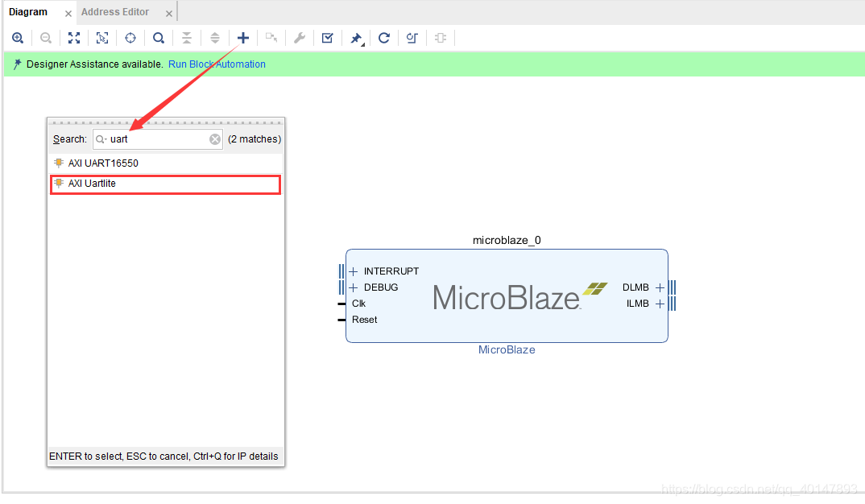Expand the DEBUG interface pin
The width and height of the screenshot is (865, 504).
pyautogui.click(x=353, y=287)
